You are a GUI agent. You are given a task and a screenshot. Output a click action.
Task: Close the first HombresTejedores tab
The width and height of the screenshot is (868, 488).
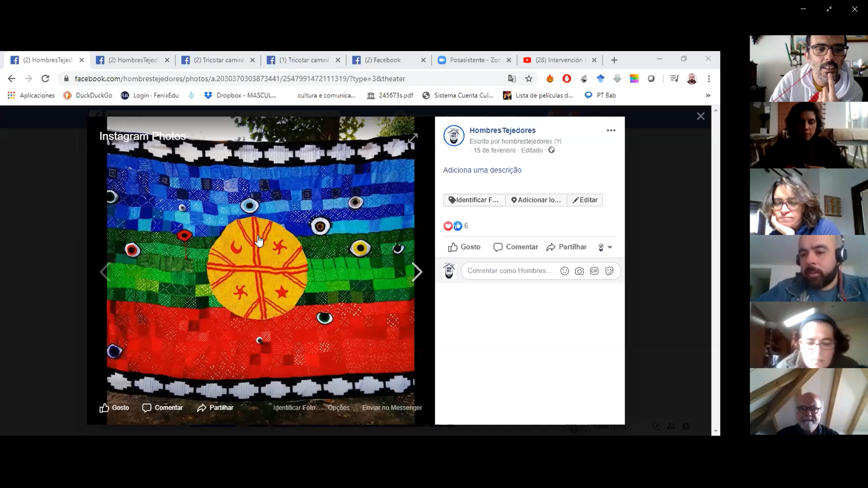coord(81,60)
